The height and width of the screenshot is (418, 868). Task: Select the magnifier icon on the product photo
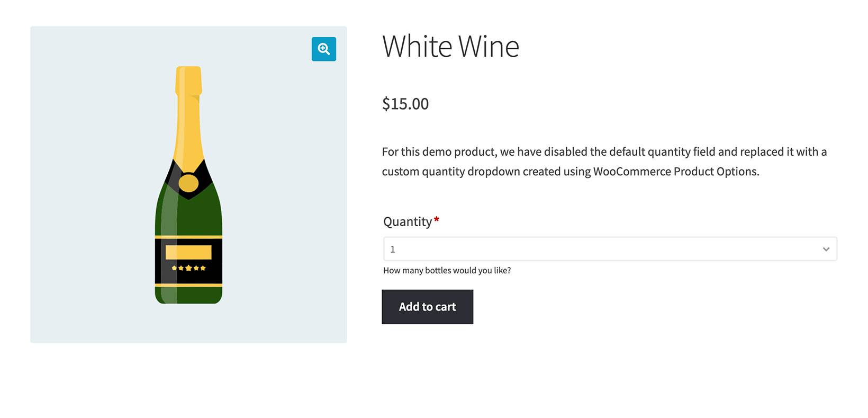[324, 49]
